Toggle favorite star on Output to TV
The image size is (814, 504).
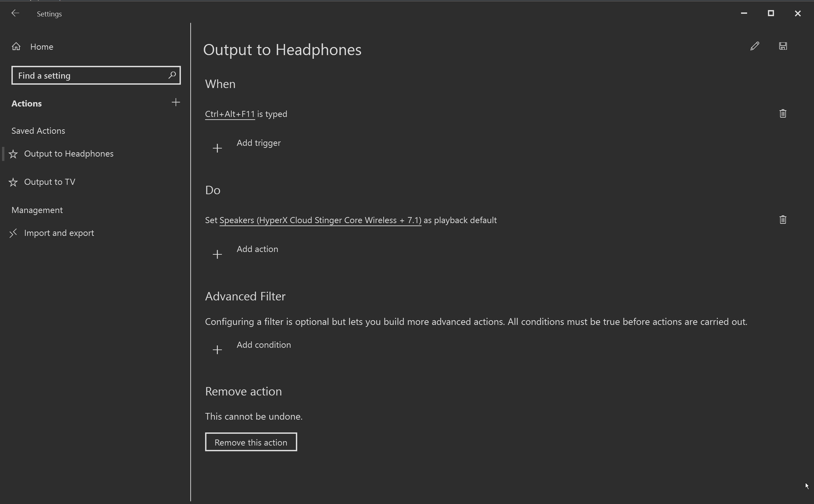(x=13, y=182)
